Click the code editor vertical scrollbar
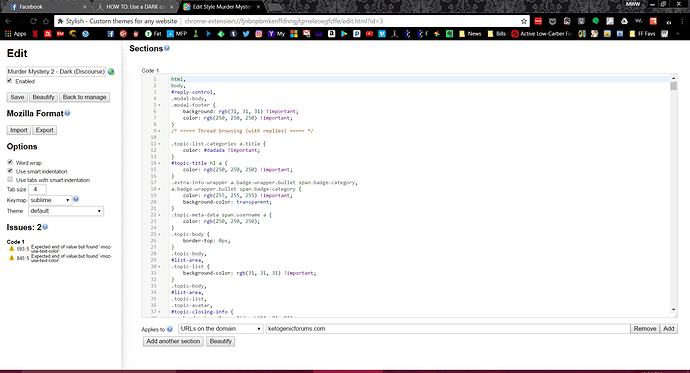 (x=673, y=194)
